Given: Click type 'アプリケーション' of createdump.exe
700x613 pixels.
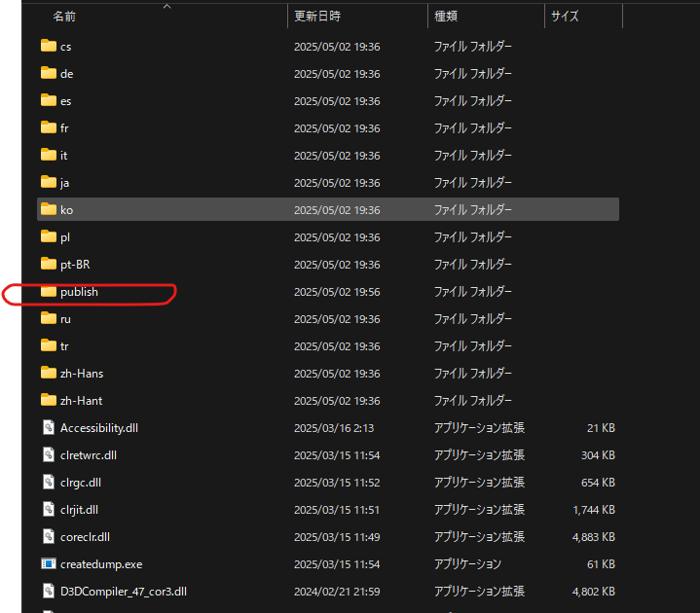Looking at the screenshot, I should [467, 564].
